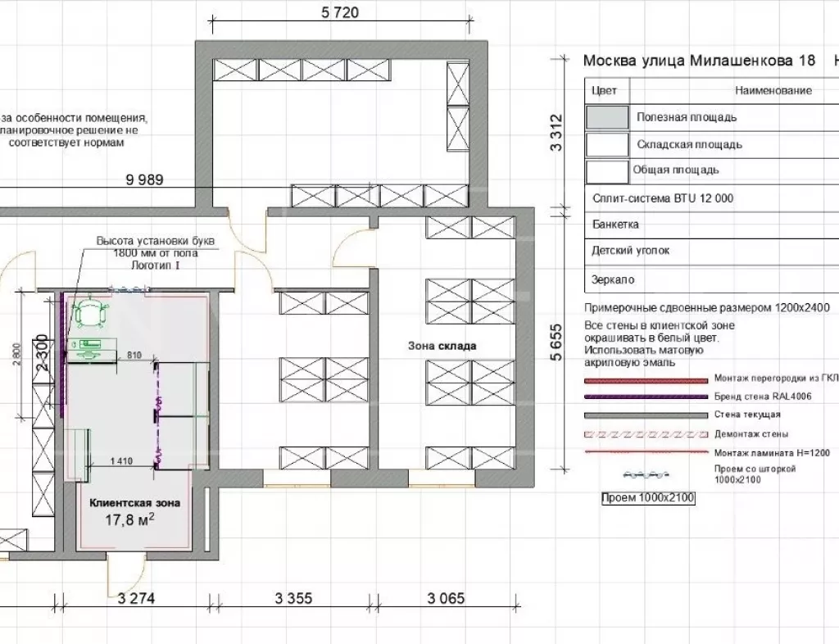The width and height of the screenshot is (839, 644).
Task: Select the gray current wall line sample
Action: coord(646,416)
